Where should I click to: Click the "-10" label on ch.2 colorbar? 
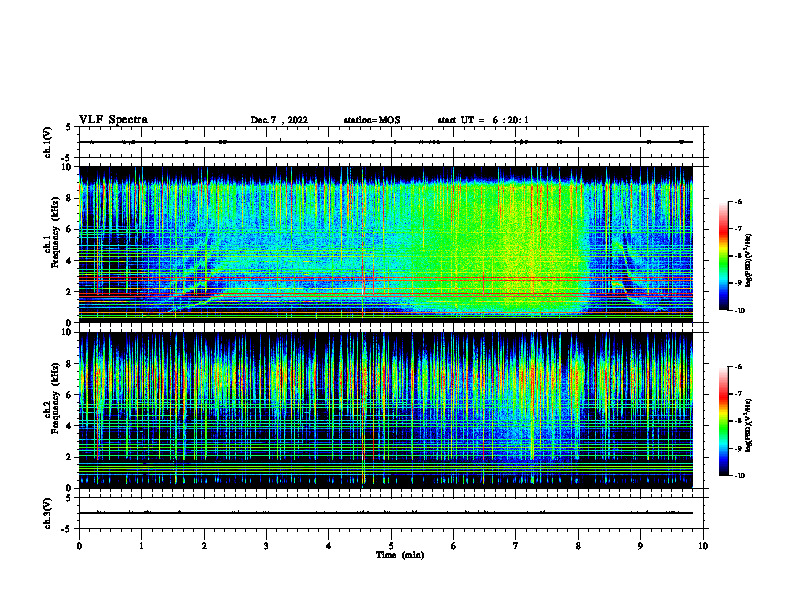739,476
